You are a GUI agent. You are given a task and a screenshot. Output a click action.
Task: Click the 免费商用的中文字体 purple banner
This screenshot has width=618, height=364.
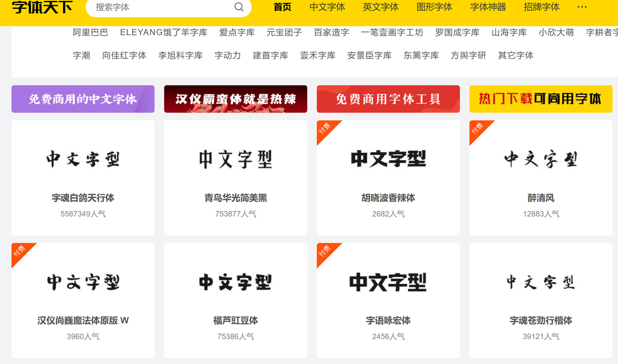click(83, 99)
